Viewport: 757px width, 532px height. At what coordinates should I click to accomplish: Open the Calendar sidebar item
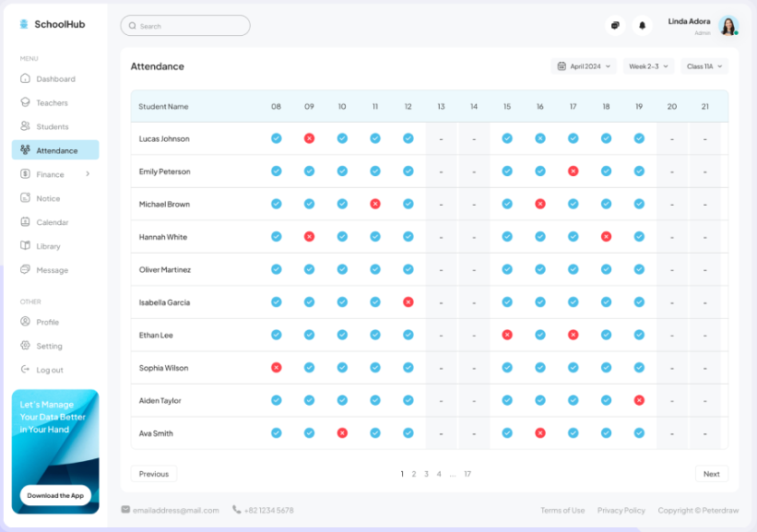(52, 222)
